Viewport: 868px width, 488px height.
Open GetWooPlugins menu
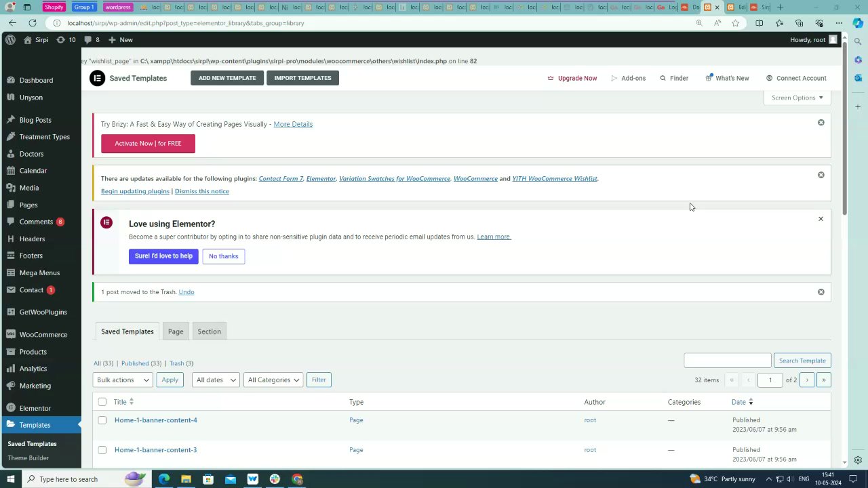[43, 312]
